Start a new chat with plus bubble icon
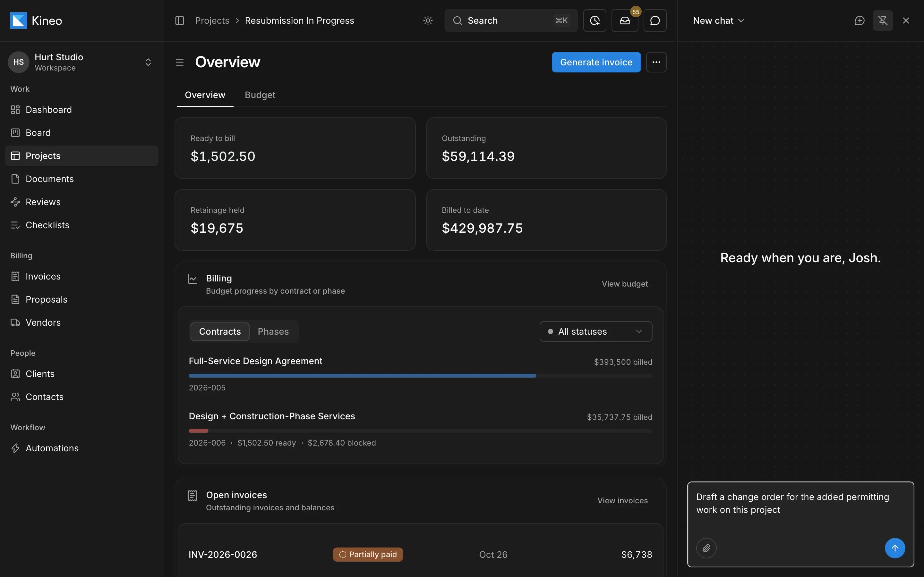This screenshot has height=577, width=924. click(860, 21)
